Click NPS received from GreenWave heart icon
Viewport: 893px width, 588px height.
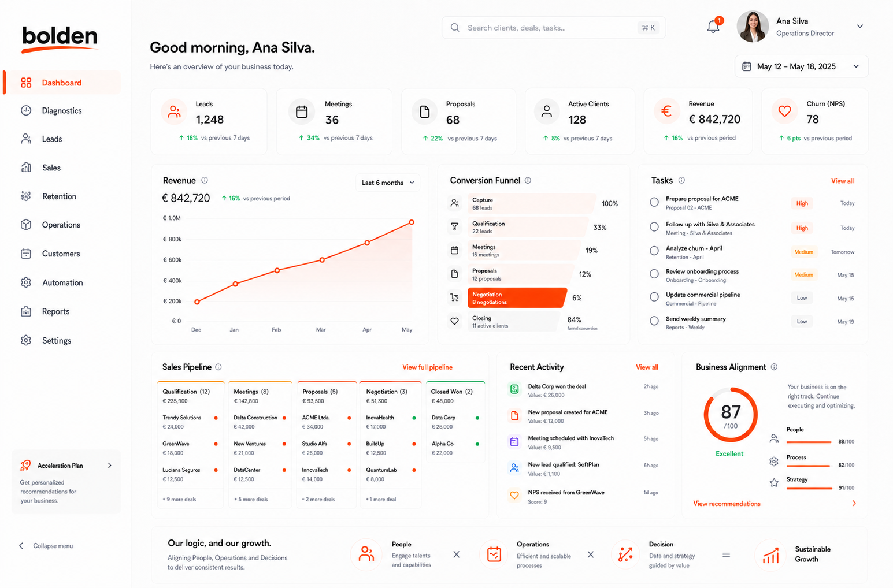(x=514, y=496)
